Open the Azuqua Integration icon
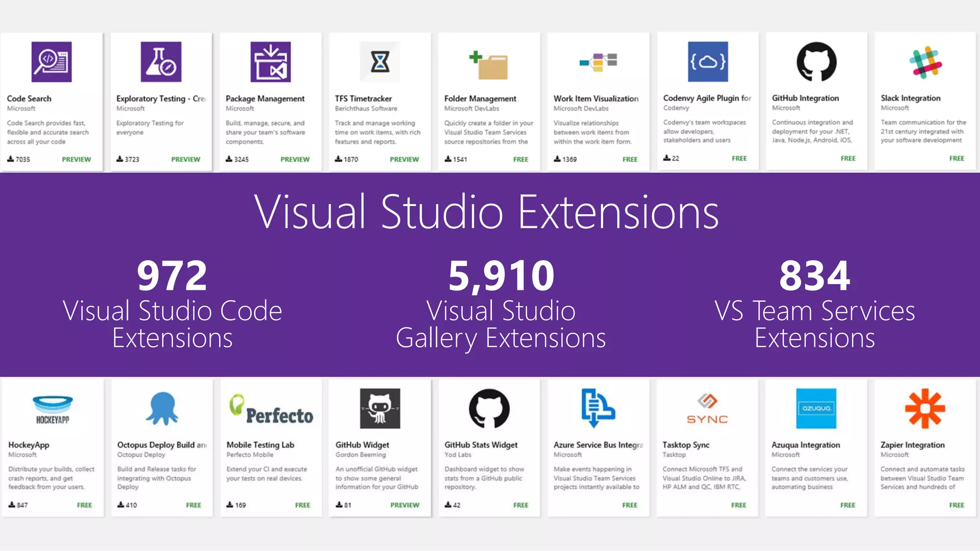Viewport: 980px width, 551px height. coord(816,408)
